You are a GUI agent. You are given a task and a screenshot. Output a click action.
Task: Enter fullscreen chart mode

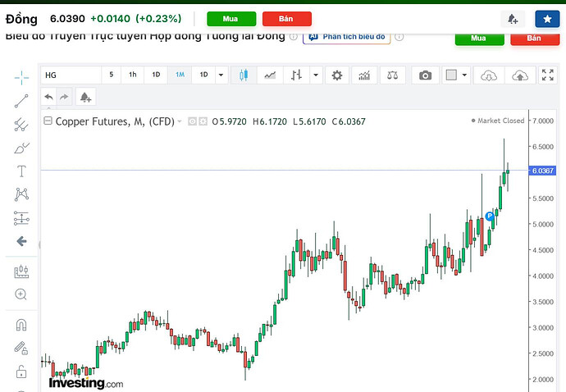[x=548, y=75]
